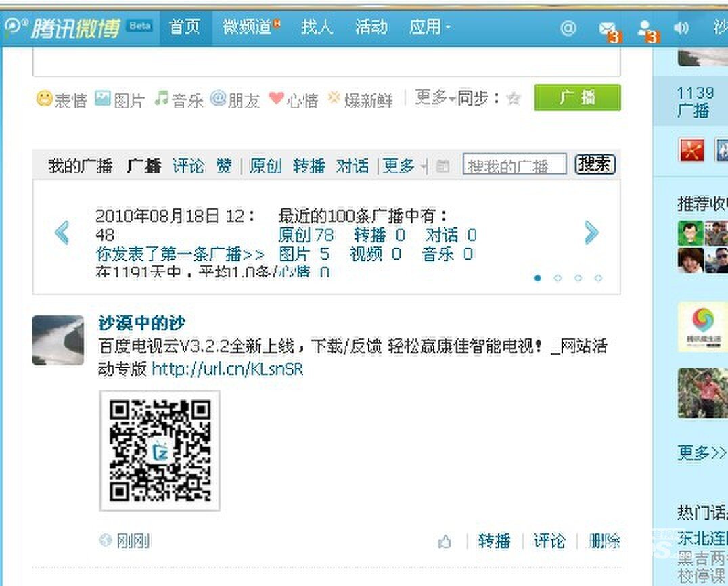Select the fourth carousel dot
728x586 pixels.
pyautogui.click(x=599, y=278)
